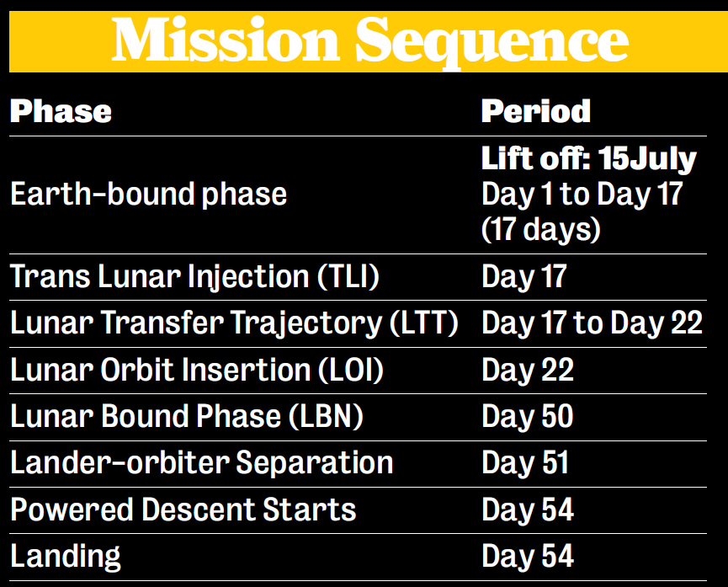Select the Lunar Bound Phase (LBN) row
728x587 pixels.
click(358, 418)
